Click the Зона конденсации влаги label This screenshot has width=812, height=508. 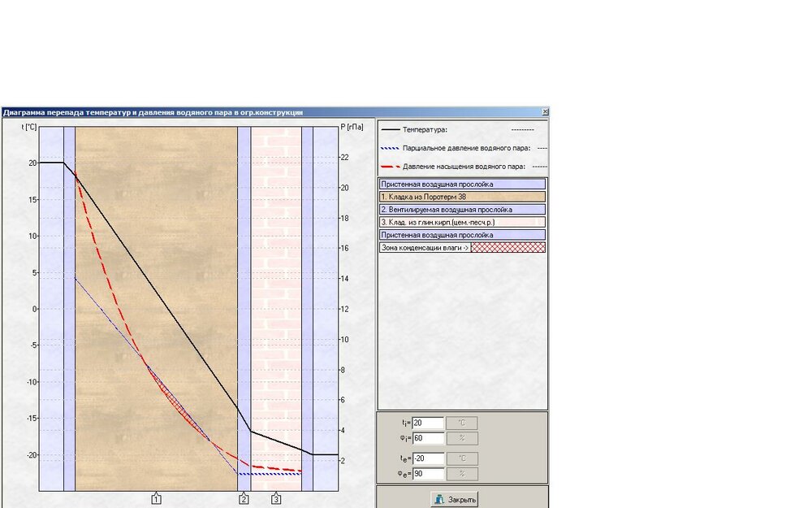click(x=425, y=248)
